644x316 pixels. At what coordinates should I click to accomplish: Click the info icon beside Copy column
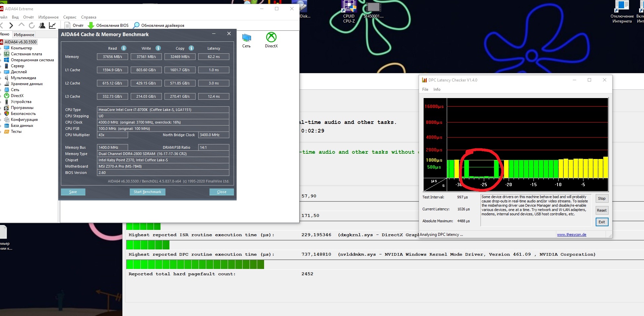[x=191, y=48]
